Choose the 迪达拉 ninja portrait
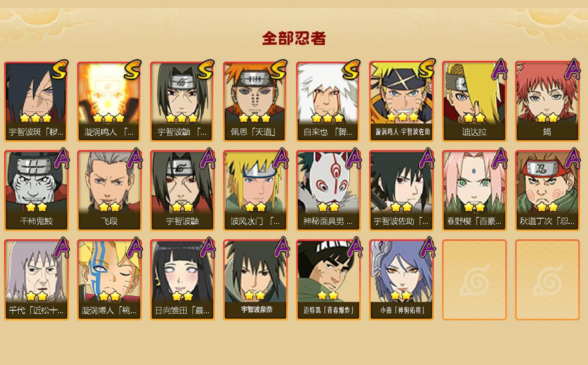The width and height of the screenshot is (588, 365). pyautogui.click(x=474, y=101)
